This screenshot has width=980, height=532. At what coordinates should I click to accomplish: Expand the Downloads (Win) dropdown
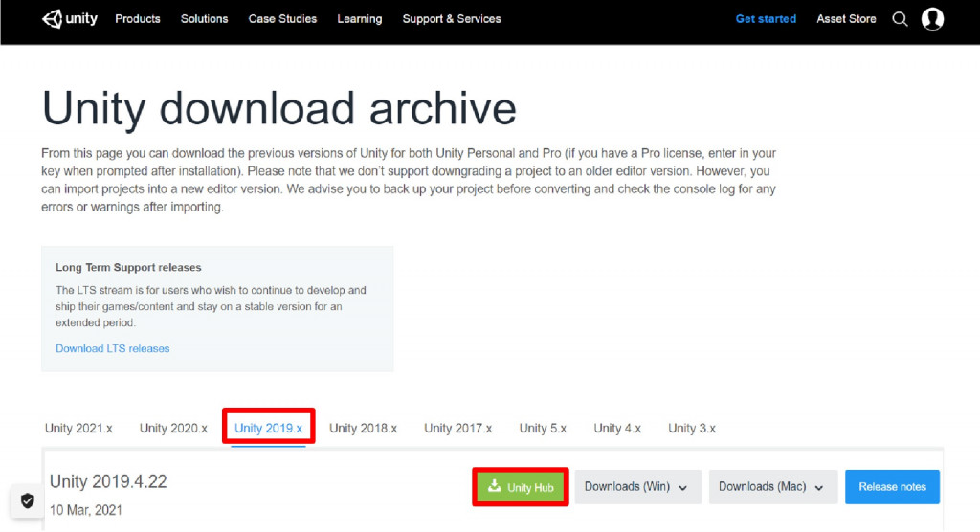click(x=638, y=486)
